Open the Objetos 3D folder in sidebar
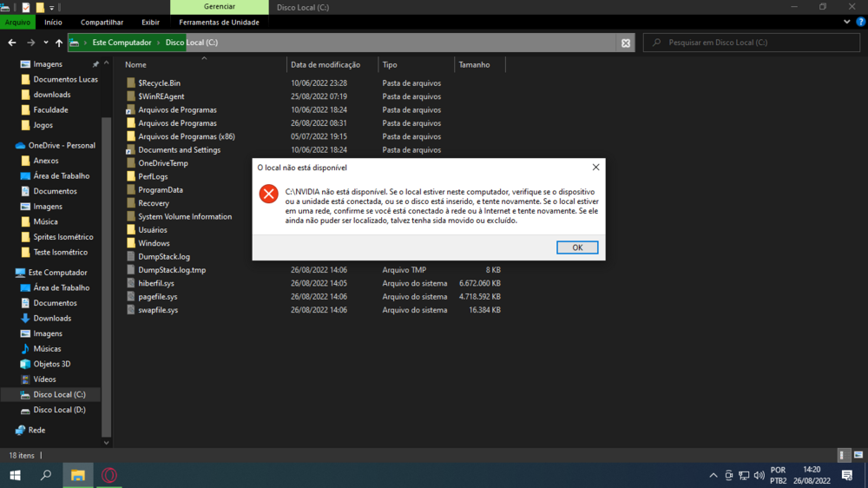Image resolution: width=868 pixels, height=488 pixels. point(52,364)
